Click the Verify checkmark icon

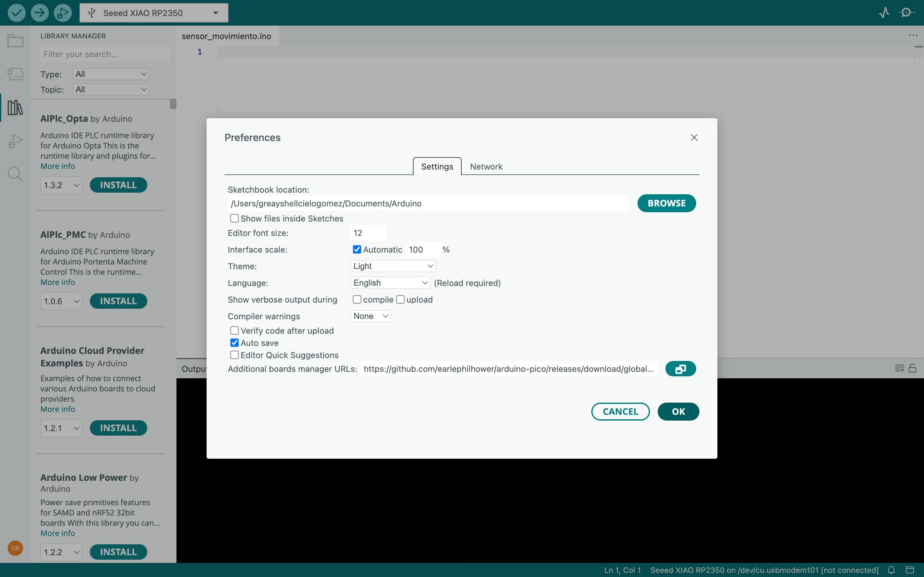pos(16,13)
